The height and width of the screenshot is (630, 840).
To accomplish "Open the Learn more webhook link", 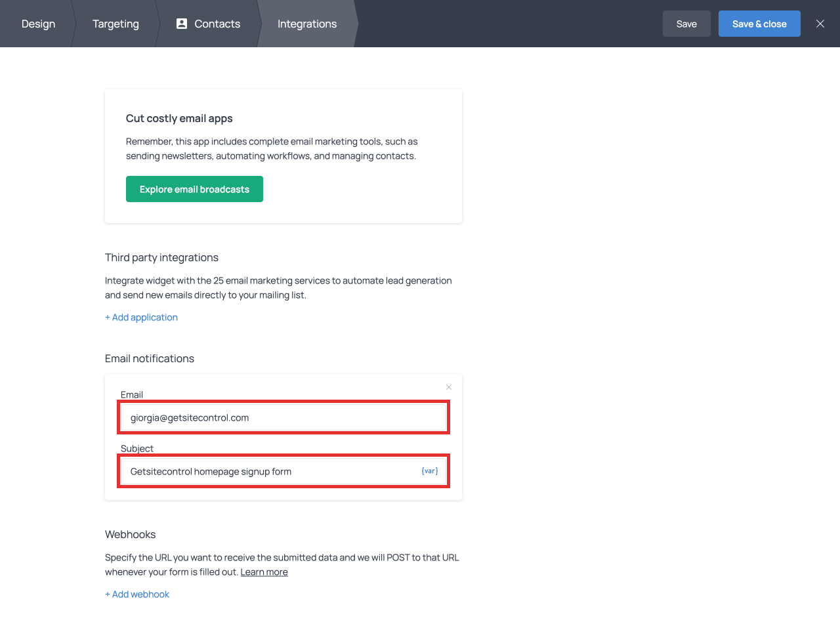I will 264,572.
